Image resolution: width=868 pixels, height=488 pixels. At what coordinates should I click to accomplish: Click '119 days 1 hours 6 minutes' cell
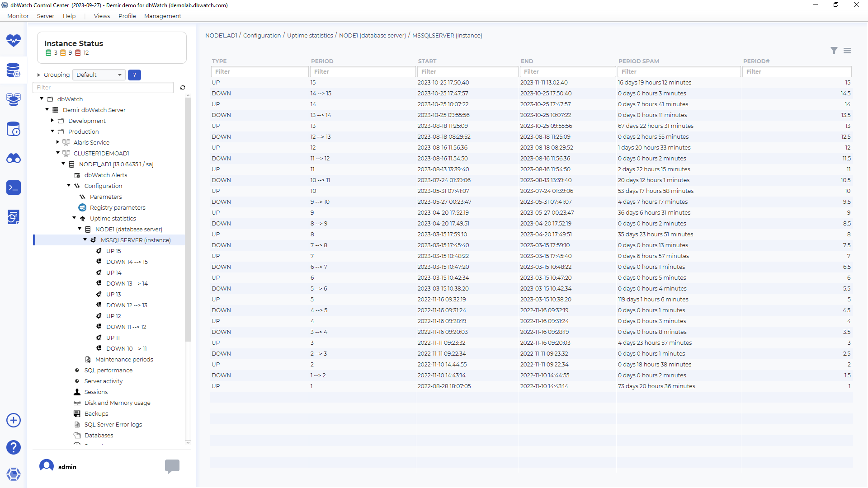pos(653,300)
